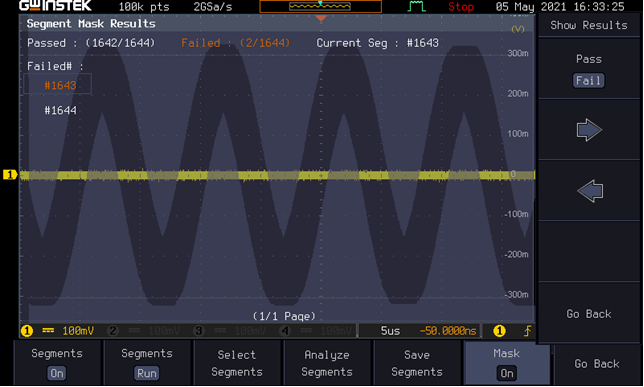The height and width of the screenshot is (387, 644).
Task: Click the trigger position marker at top
Action: 321,18
